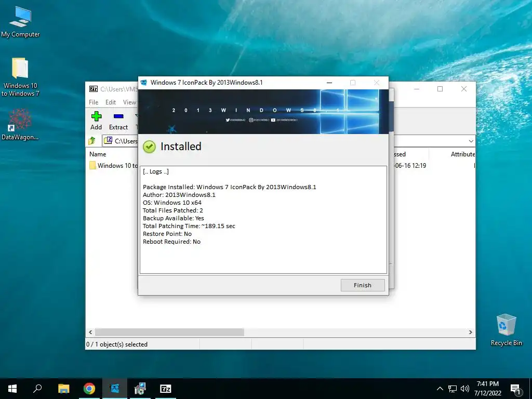The image size is (532, 399).
Task: Select the 'Reboot Required: No' log line
Action: pos(171,242)
